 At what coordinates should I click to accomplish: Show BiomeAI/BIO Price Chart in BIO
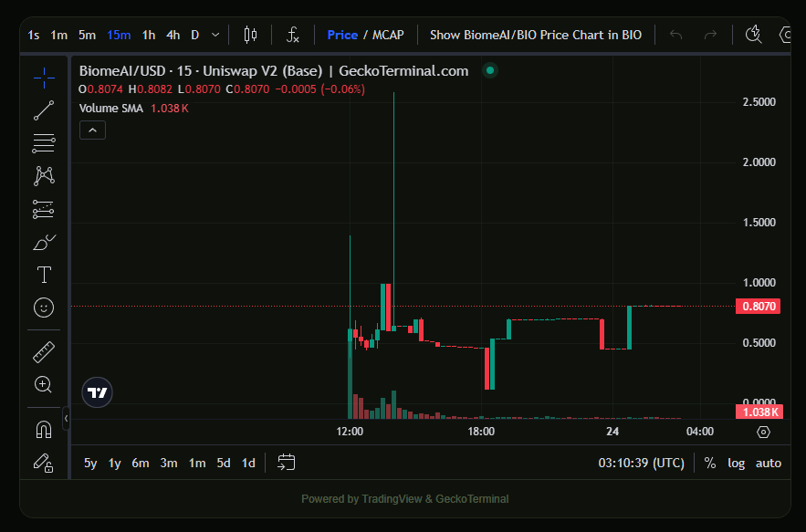pyautogui.click(x=536, y=35)
